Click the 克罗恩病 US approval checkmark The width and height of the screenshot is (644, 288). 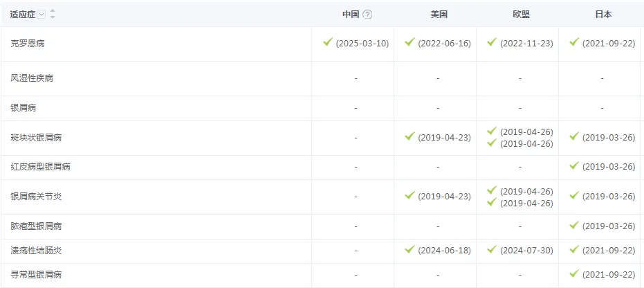[x=410, y=42]
